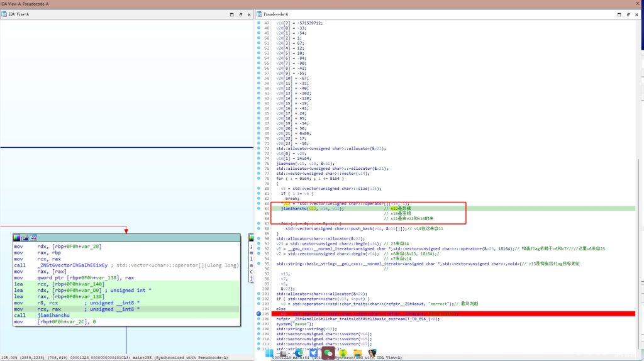Toggle breakpoint on line 78 for loop

(x=258, y=179)
